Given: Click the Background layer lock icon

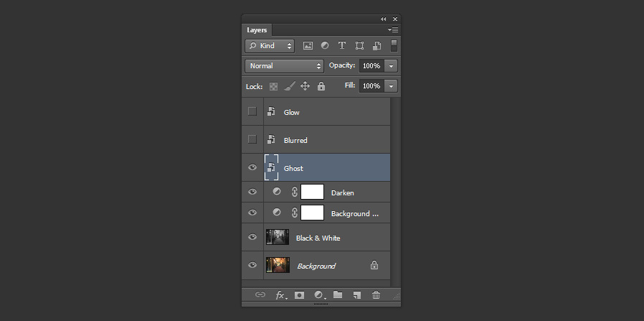Looking at the screenshot, I should point(374,265).
